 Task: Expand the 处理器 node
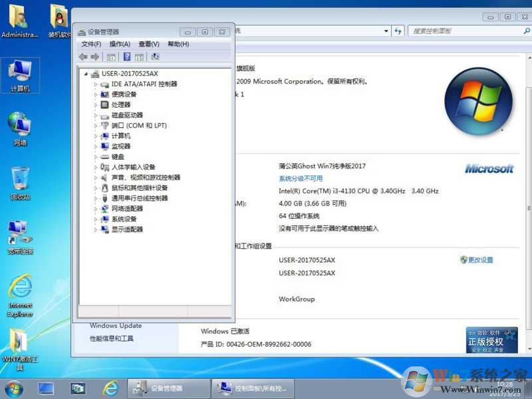[x=96, y=105]
